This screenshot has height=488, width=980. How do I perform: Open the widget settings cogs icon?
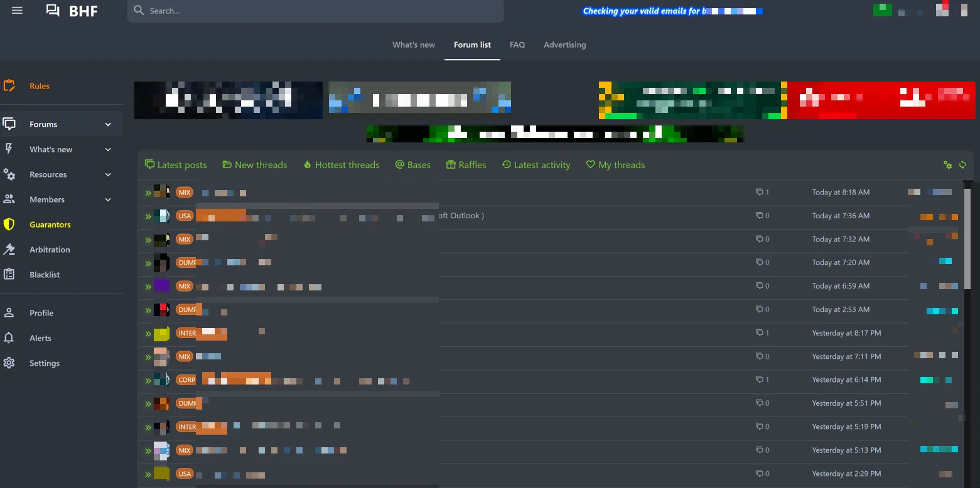click(x=947, y=165)
